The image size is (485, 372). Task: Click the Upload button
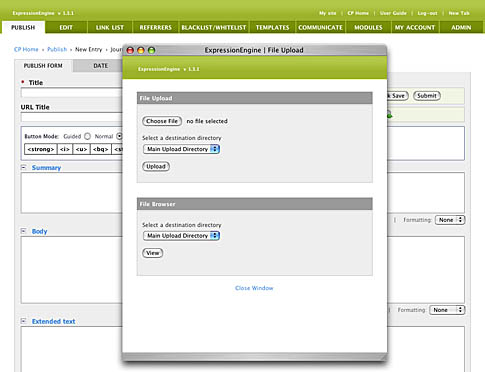click(156, 166)
